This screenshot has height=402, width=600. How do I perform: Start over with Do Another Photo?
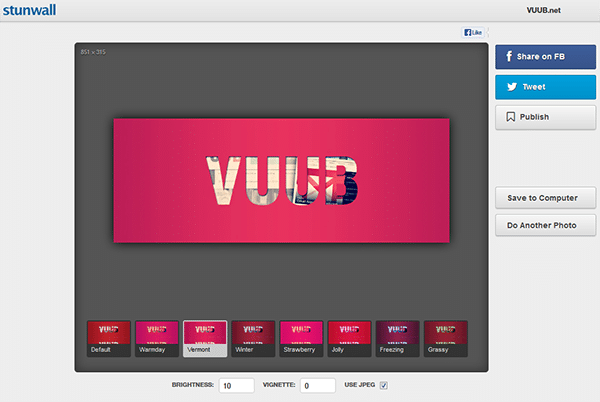point(545,225)
